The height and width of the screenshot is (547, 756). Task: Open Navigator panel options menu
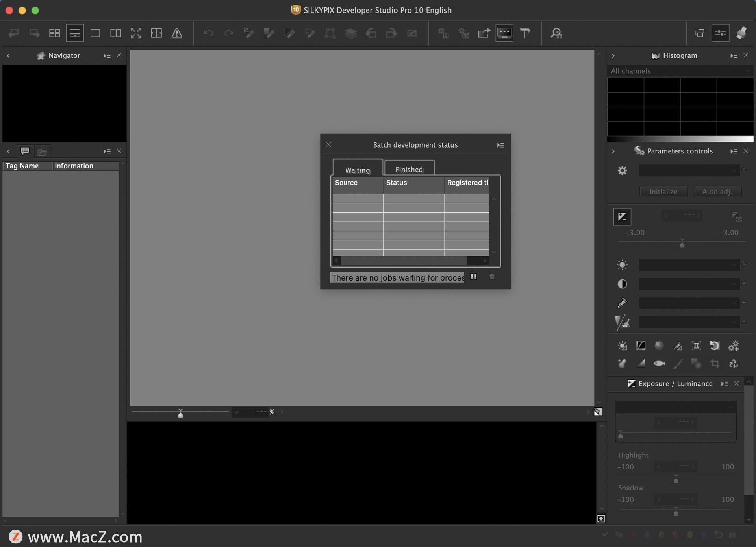pos(107,56)
